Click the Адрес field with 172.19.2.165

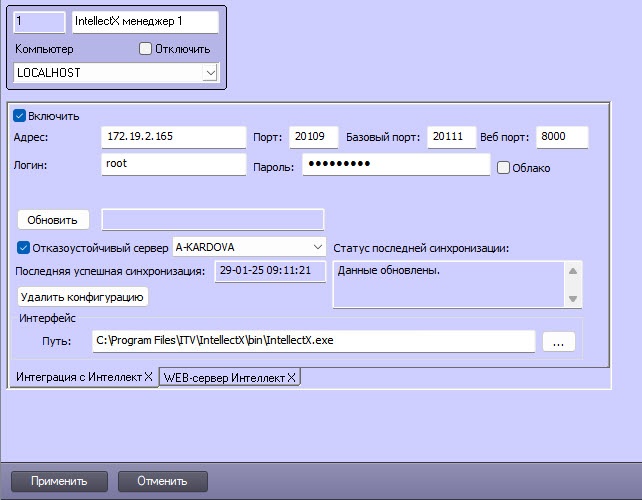pyautogui.click(x=174, y=137)
